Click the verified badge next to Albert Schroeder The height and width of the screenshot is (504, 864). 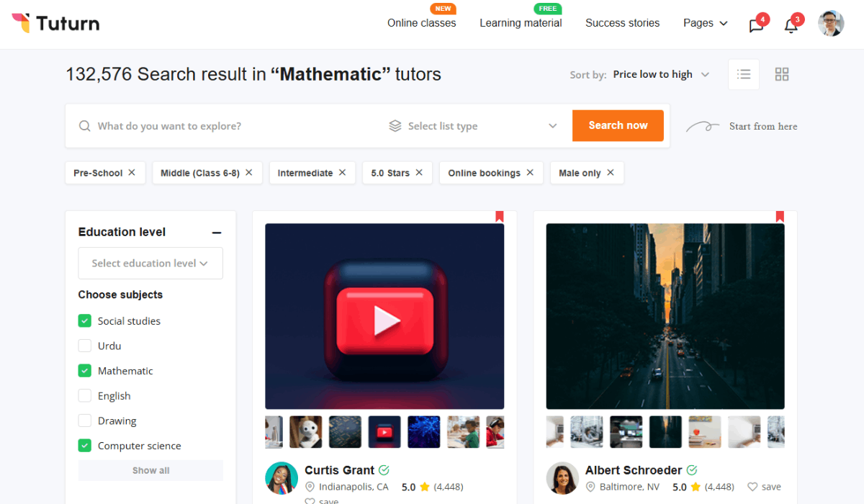coord(692,470)
